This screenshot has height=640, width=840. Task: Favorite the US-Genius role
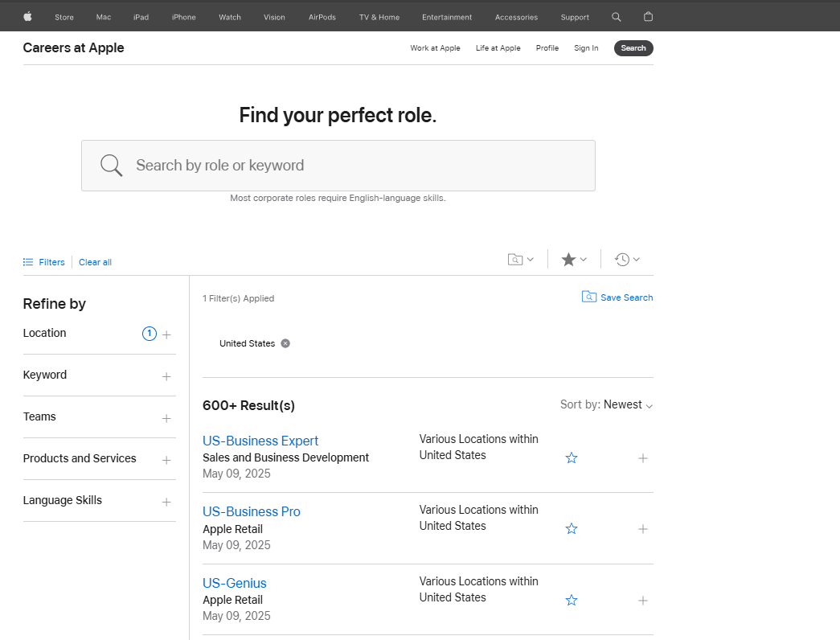(572, 600)
